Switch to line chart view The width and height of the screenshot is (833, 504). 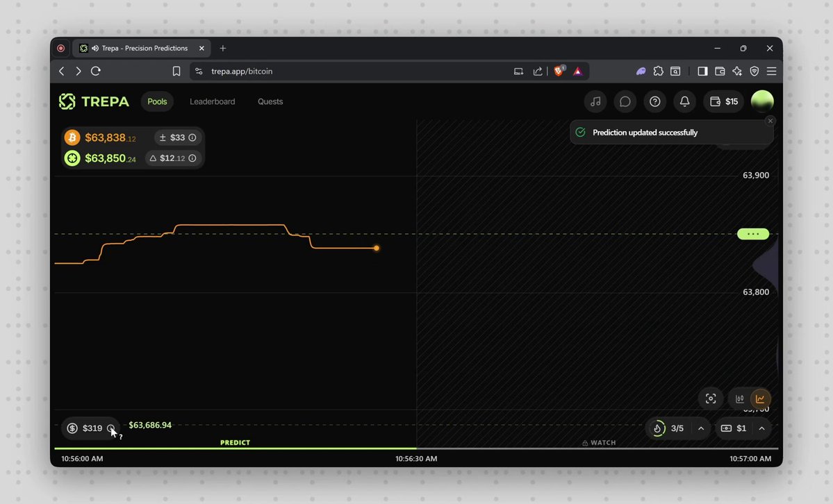pyautogui.click(x=760, y=399)
